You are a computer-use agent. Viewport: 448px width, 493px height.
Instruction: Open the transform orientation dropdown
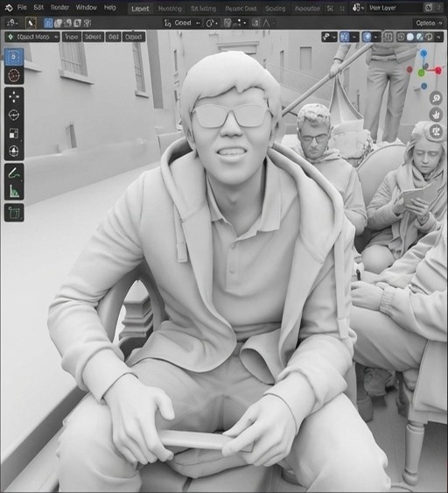tap(182, 23)
